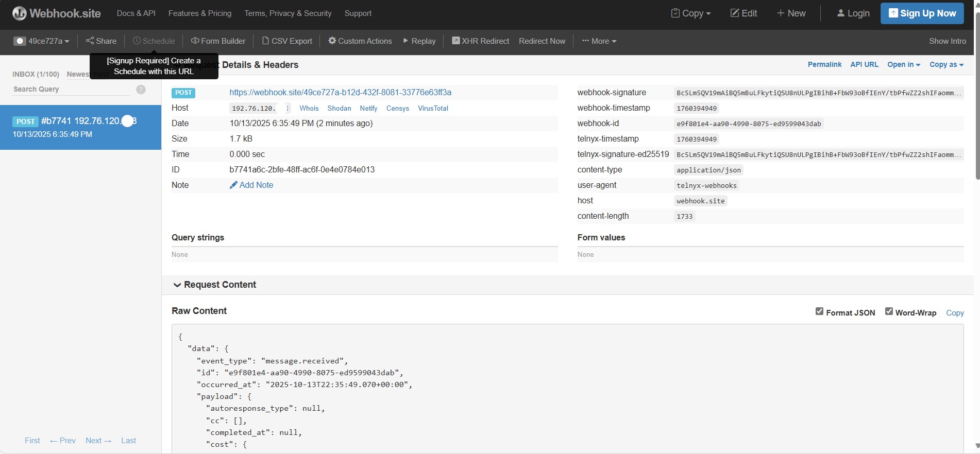Image resolution: width=980 pixels, height=454 pixels.
Task: Uncheck the Format JSON checkbox
Action: click(x=819, y=311)
